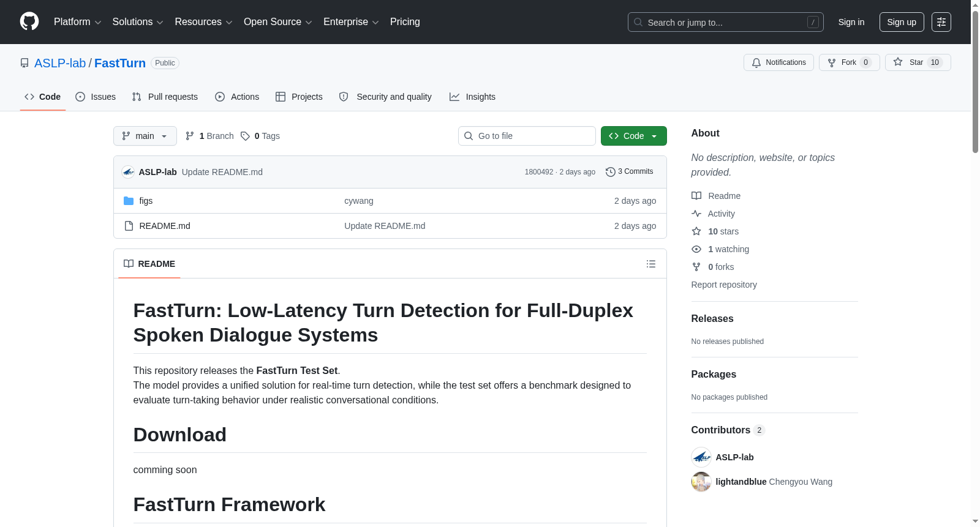Screen dimensions: 980x527
Task: Click the branch icon beside 1 Branch
Action: point(190,136)
